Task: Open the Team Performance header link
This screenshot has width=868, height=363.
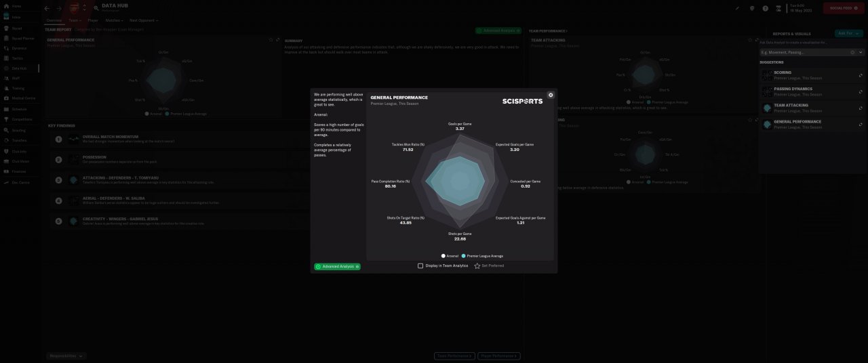Action: [547, 31]
